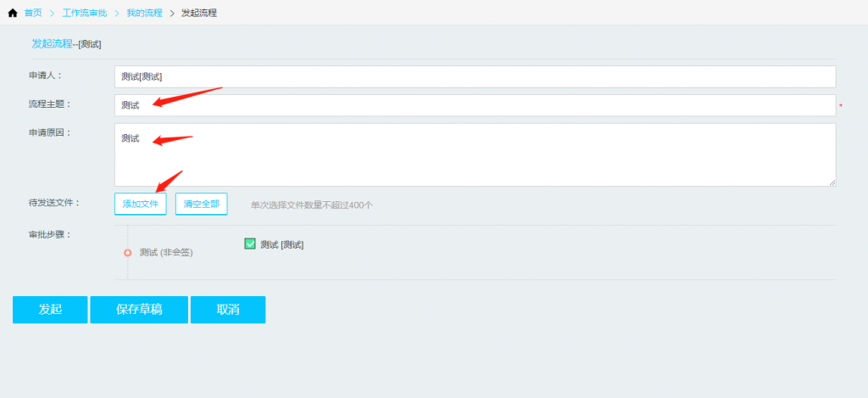The image size is (868, 398).
Task: Click the 发起流程 page heading
Action: [x=52, y=44]
